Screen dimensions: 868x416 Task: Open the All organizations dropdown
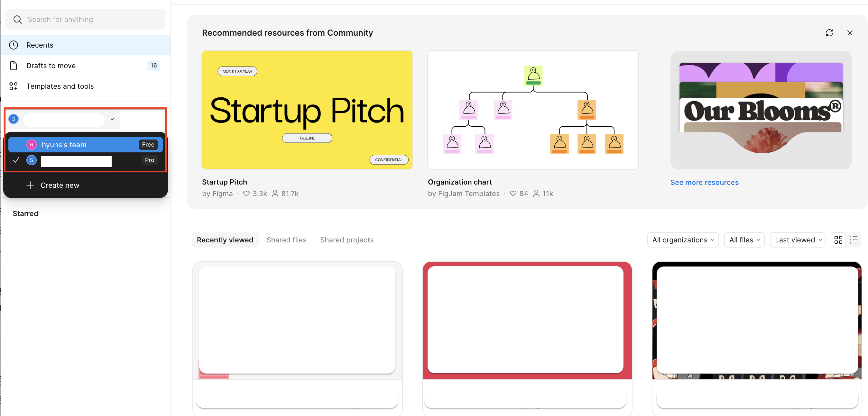coord(683,240)
